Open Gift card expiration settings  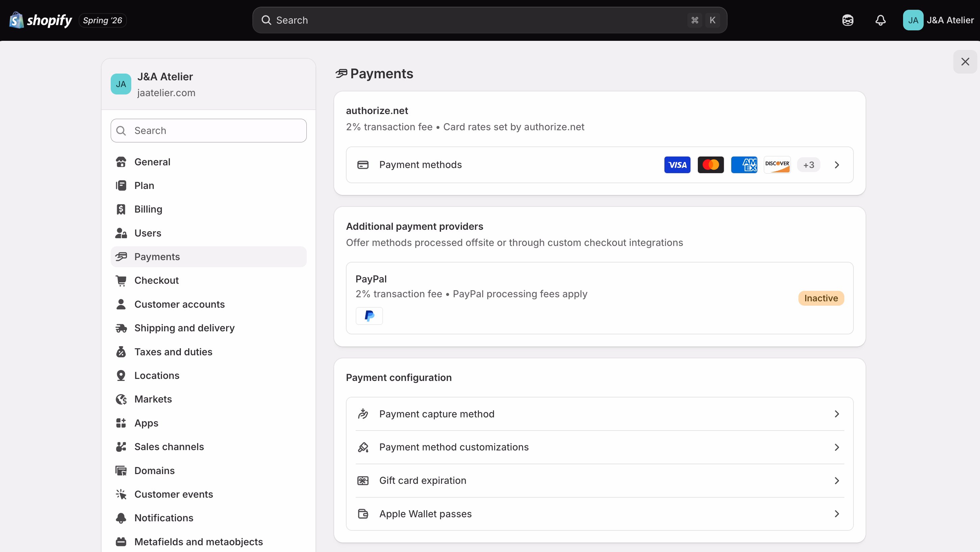tap(599, 480)
